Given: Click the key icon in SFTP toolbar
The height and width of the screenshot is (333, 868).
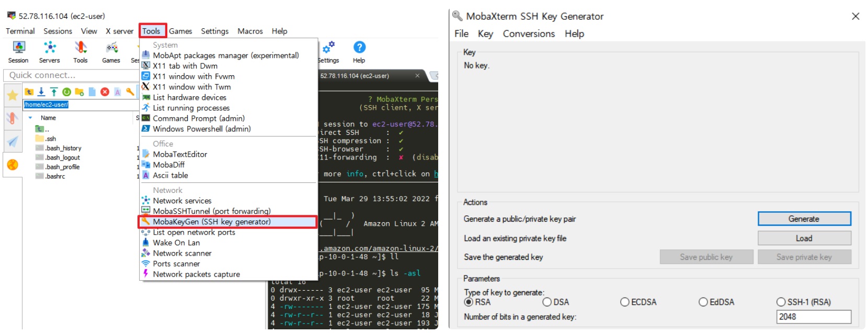Looking at the screenshot, I should (130, 92).
